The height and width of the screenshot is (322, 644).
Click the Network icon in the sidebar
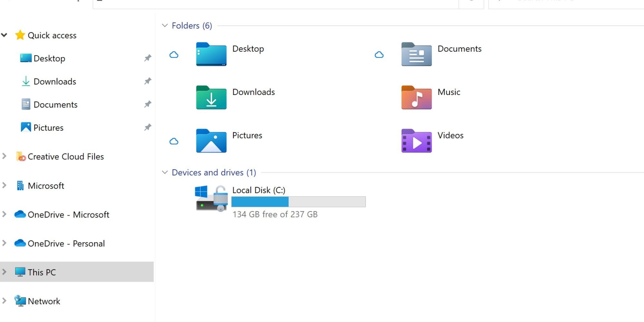[x=21, y=301]
